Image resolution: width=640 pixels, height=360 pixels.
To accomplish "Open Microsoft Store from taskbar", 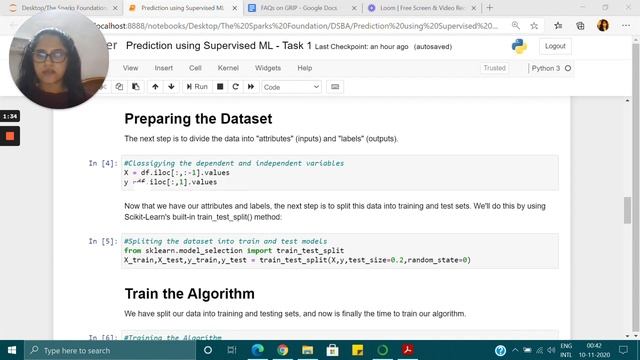I will tap(332, 350).
